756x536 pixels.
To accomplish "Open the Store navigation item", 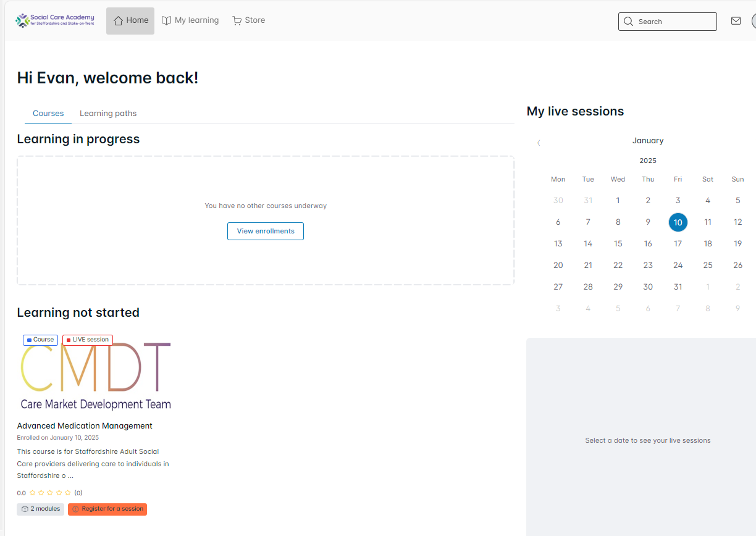I will (249, 20).
